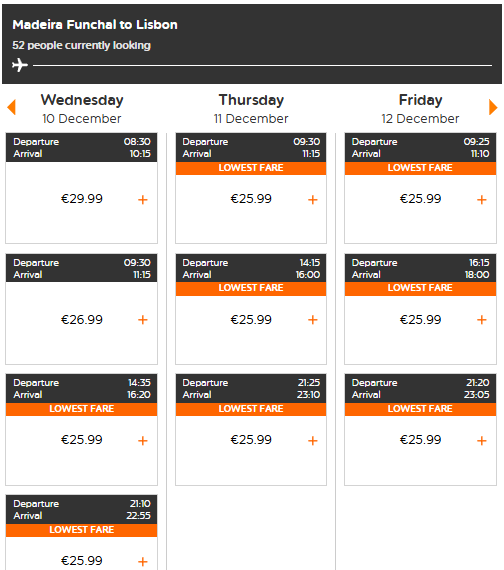The height and width of the screenshot is (570, 504).
Task: Click the plus icon for Friday 09:25 flight
Action: point(482,200)
